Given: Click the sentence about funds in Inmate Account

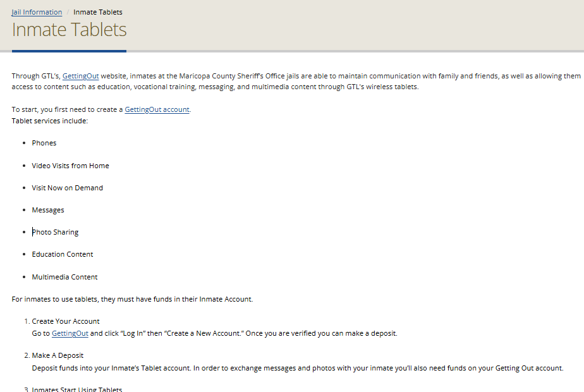Looking at the screenshot, I should point(132,299).
